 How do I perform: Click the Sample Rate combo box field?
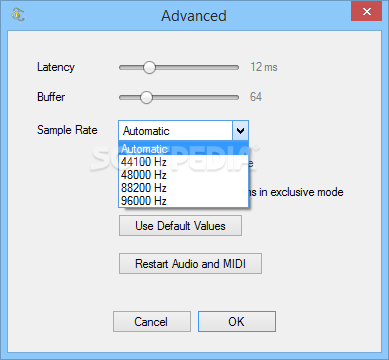[183, 130]
